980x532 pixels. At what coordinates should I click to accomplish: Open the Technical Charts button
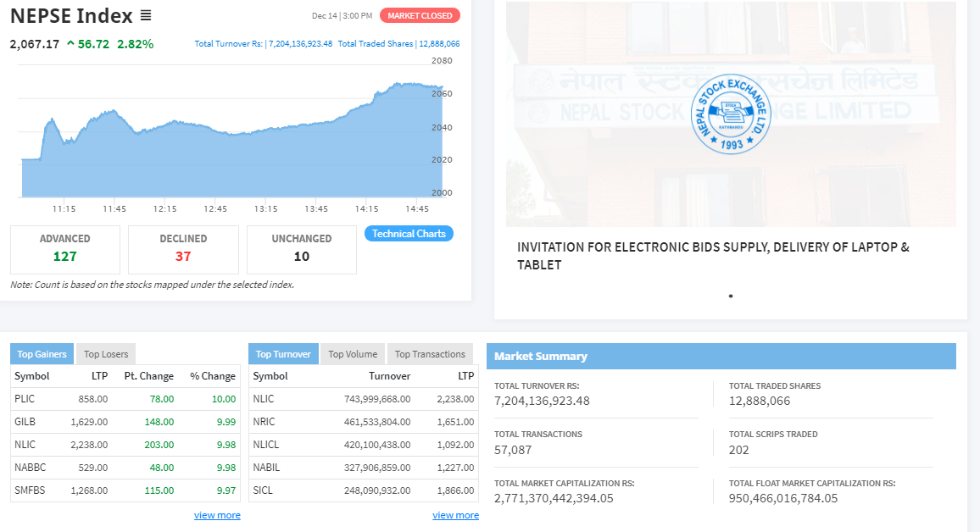click(409, 234)
